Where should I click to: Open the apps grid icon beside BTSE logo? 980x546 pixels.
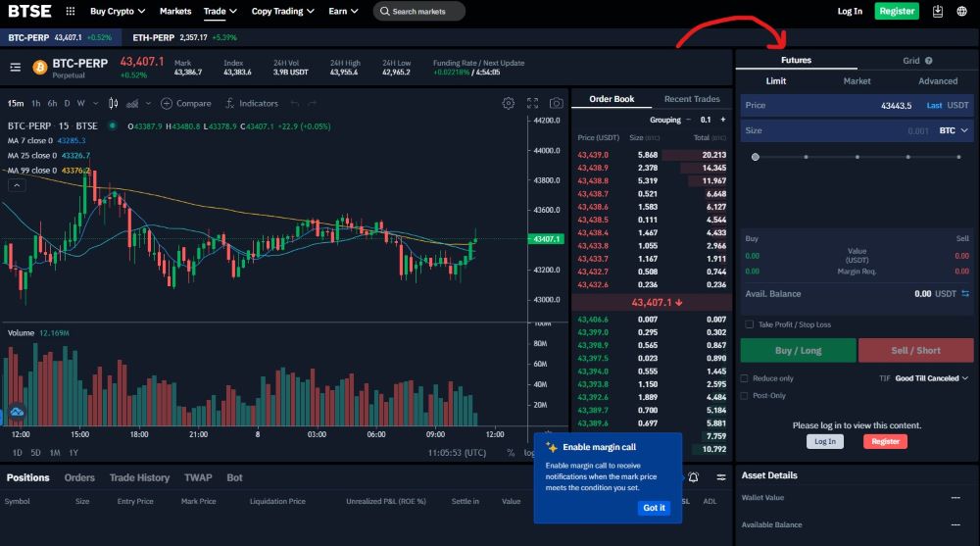point(70,11)
